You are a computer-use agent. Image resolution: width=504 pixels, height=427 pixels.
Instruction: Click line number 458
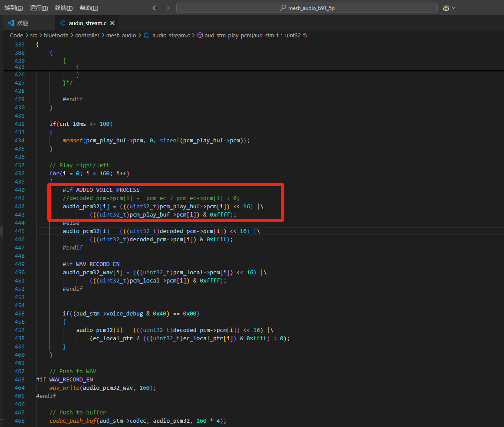point(20,338)
